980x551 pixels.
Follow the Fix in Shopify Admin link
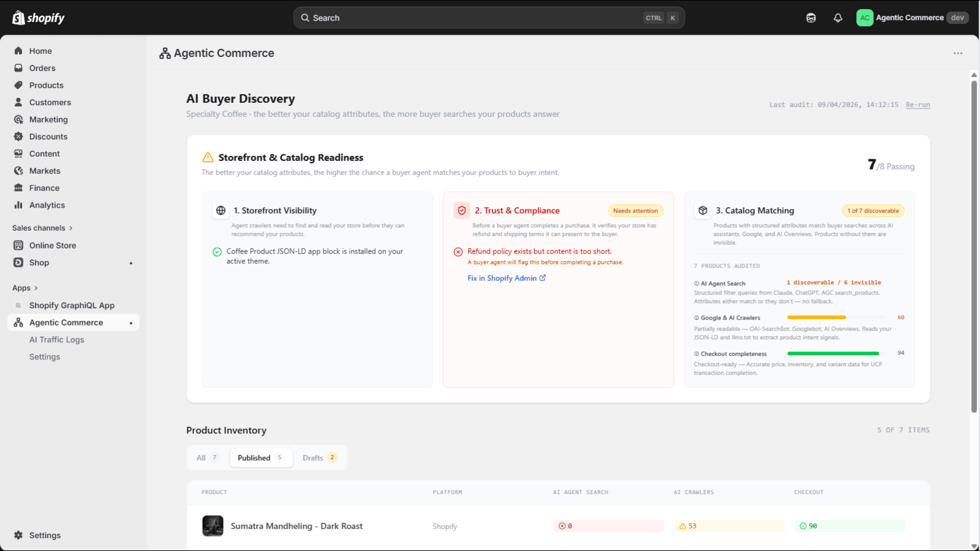507,278
